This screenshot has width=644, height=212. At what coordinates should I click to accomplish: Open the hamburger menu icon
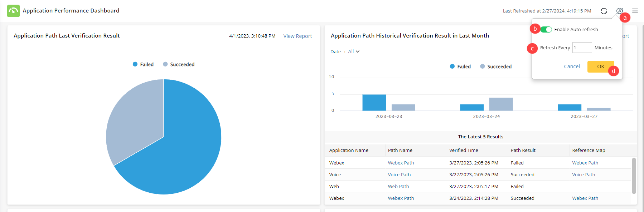coord(635,11)
